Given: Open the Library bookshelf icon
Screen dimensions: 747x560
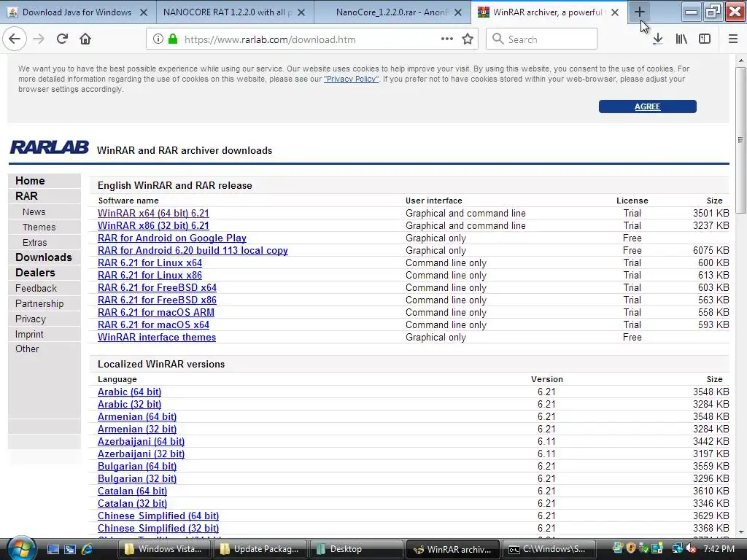Looking at the screenshot, I should (681, 39).
